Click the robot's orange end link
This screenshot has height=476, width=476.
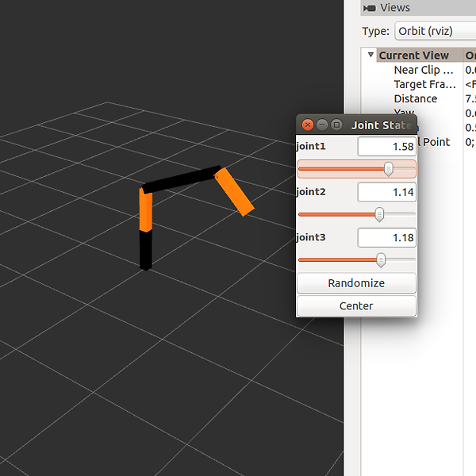[235, 191]
